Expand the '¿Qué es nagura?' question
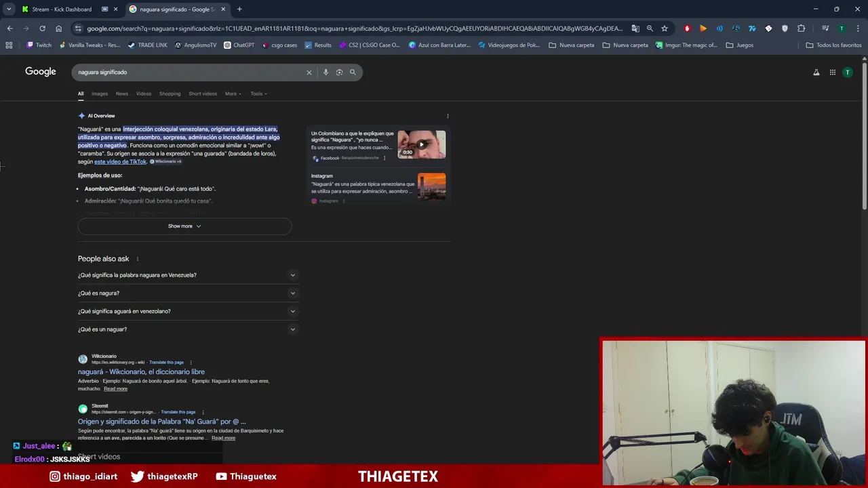Image resolution: width=868 pixels, height=488 pixels. point(187,293)
